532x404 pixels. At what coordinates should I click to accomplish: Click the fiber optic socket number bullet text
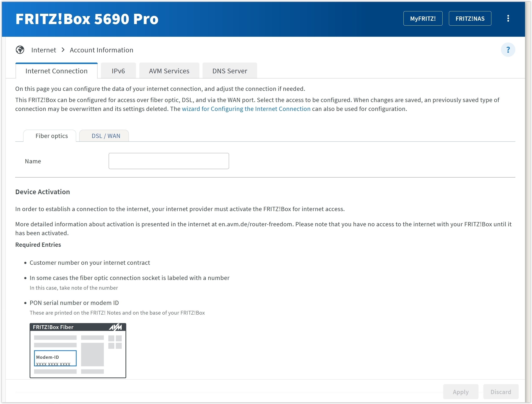point(129,278)
